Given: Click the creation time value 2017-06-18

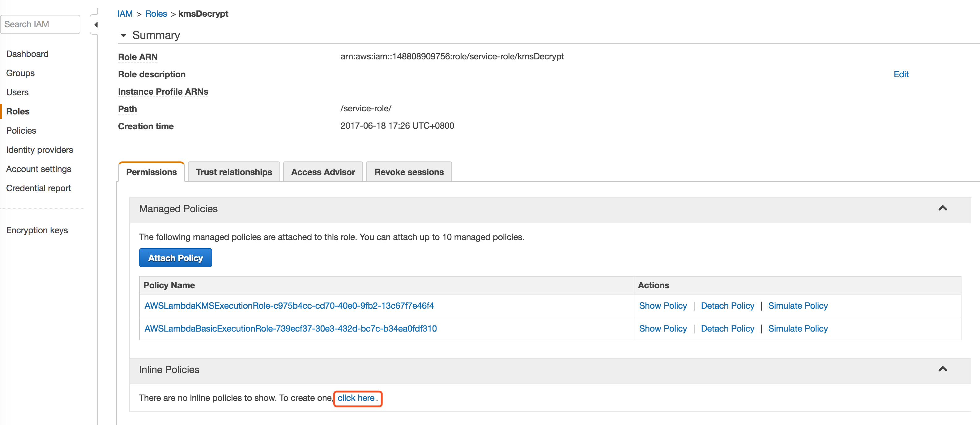Looking at the screenshot, I should click(397, 126).
